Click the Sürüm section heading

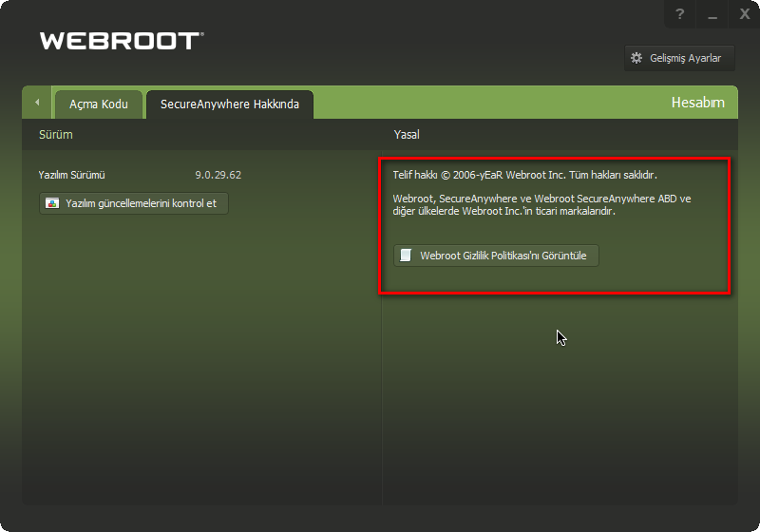pos(56,135)
